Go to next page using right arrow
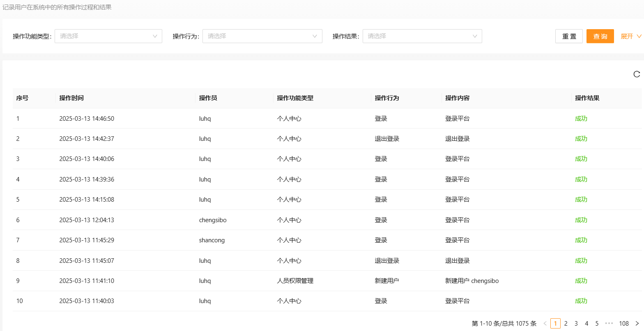 (637, 324)
